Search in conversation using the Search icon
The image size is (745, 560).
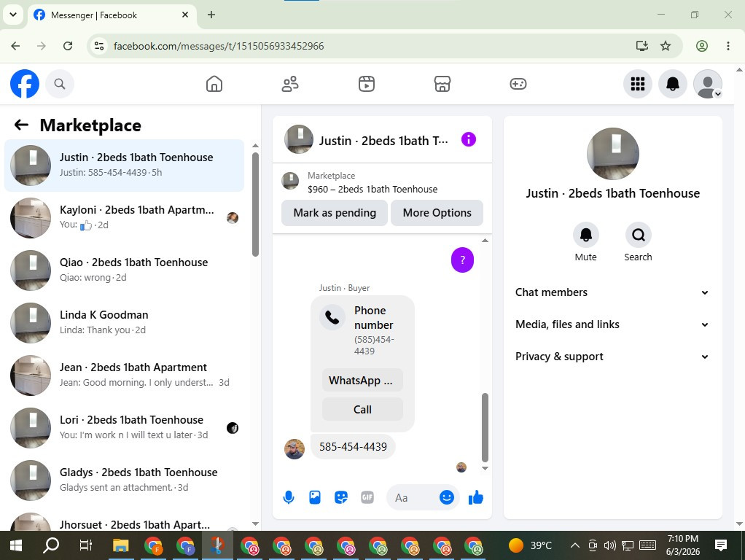point(638,235)
